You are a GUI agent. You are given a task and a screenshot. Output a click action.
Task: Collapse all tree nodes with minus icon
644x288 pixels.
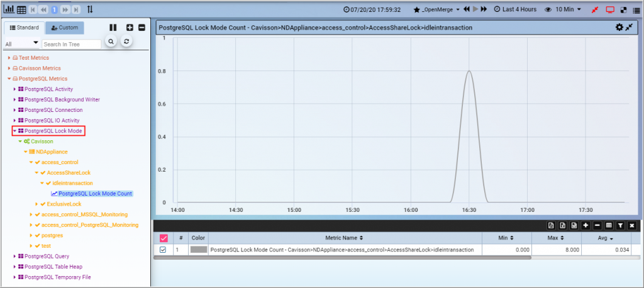142,28
